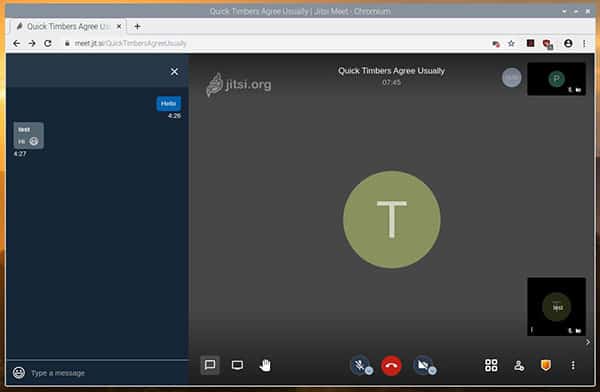Select participant P video thumbnail

(556, 79)
